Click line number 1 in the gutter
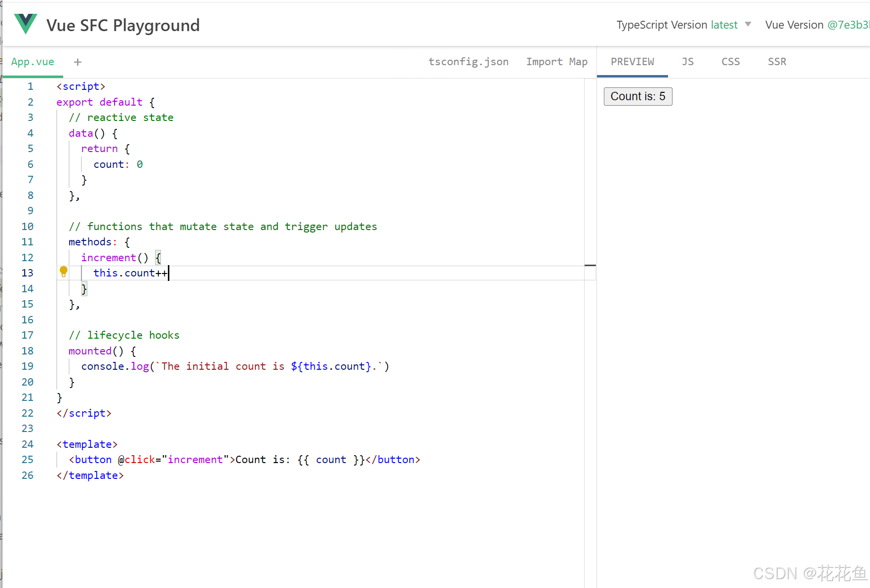 tap(31, 86)
